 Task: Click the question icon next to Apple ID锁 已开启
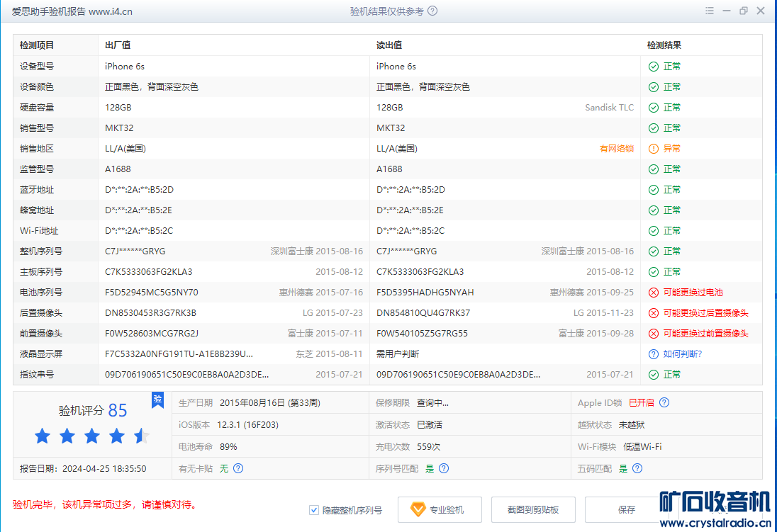[664, 403]
